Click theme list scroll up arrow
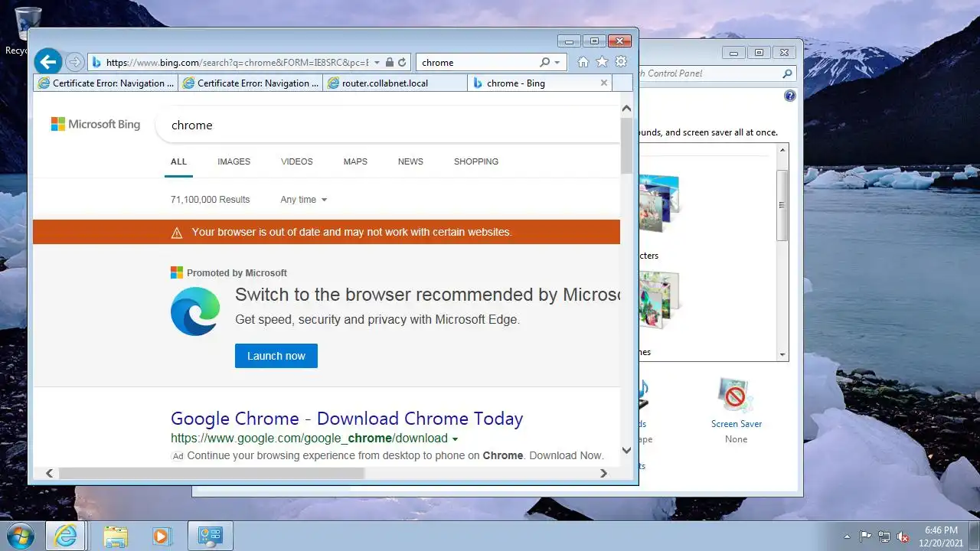Screen dimensions: 980x551 click(x=782, y=152)
